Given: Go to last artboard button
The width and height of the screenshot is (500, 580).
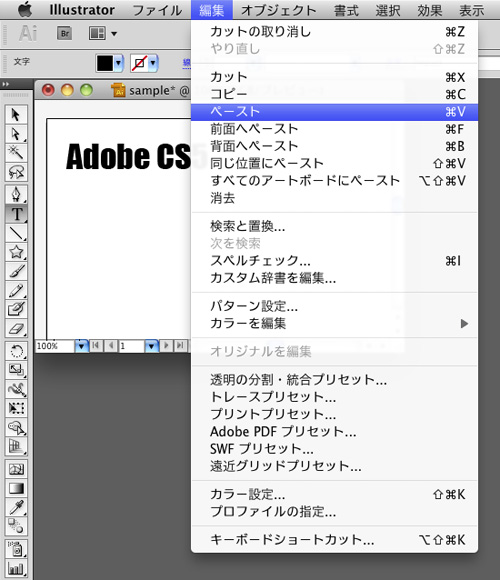Looking at the screenshot, I should [x=180, y=346].
